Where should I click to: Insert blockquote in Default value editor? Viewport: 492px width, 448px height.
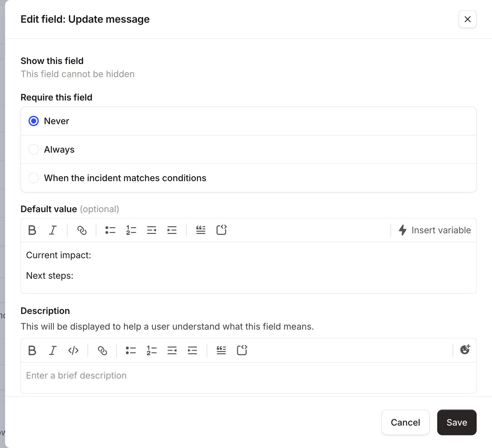[x=201, y=230]
